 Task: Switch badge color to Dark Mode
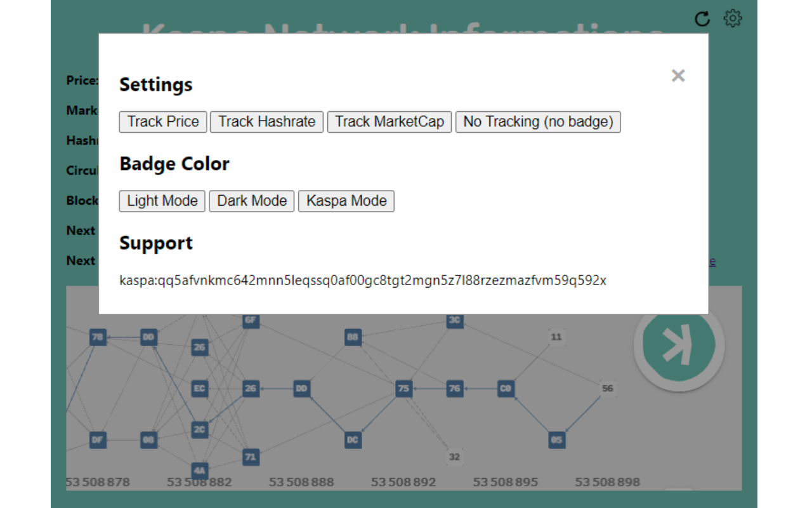(251, 201)
